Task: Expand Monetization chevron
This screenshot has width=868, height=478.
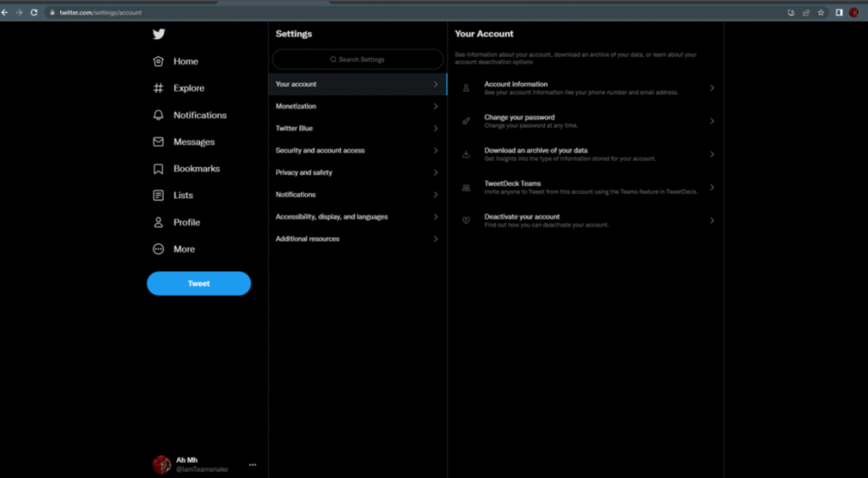Action: 436,106
